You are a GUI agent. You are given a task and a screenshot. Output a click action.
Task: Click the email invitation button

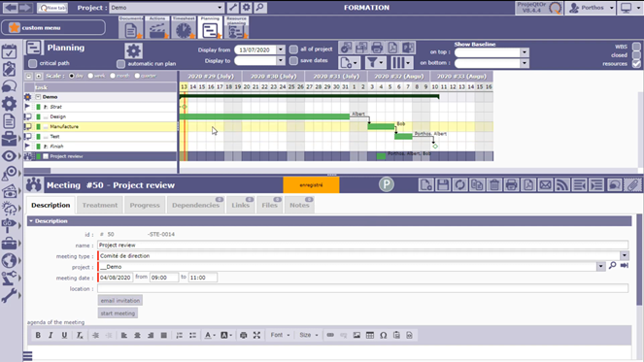[120, 301]
